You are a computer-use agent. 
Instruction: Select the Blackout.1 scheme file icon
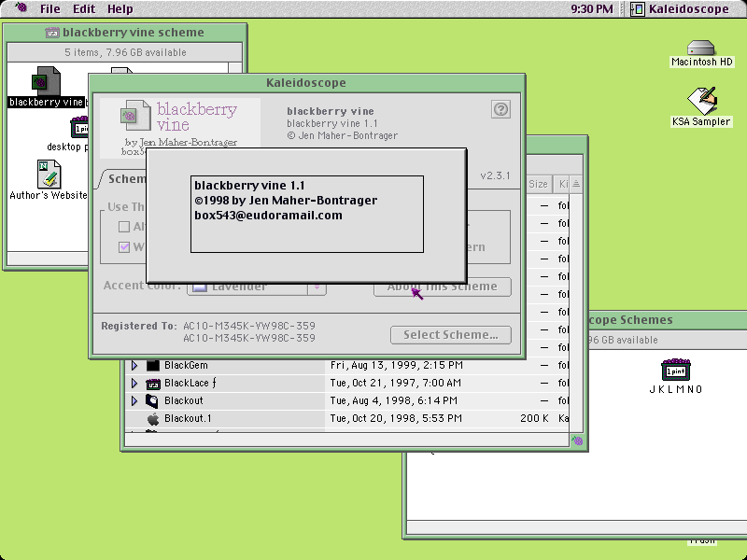coord(153,418)
